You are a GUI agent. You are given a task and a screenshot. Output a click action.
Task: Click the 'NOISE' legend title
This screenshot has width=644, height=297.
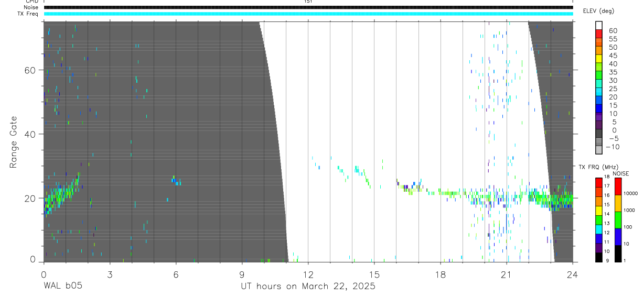tap(621, 173)
